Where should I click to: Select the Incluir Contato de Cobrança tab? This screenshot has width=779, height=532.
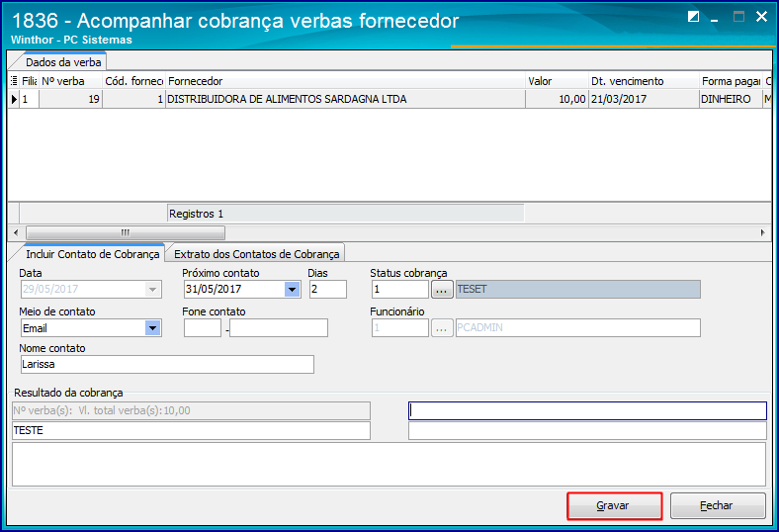[x=92, y=254]
